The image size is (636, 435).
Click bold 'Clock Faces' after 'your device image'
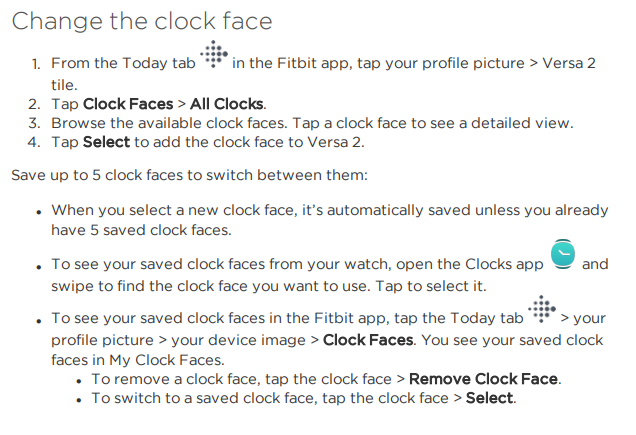point(368,340)
